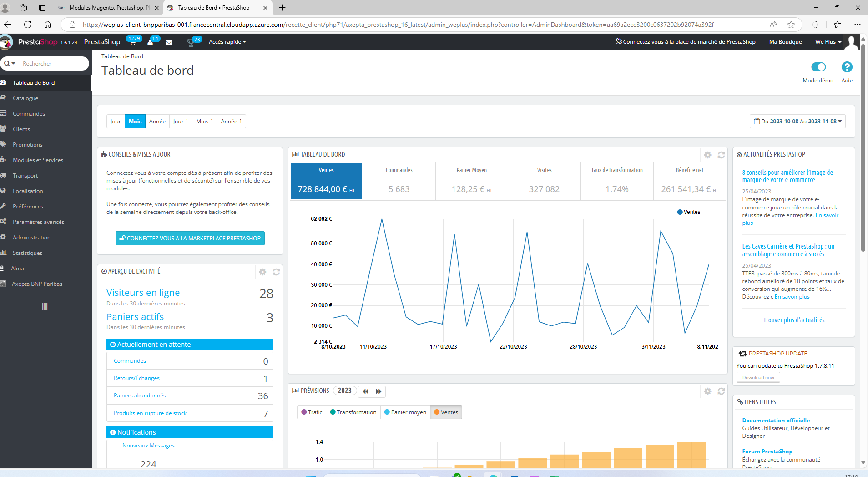Add page to favorites star icon
This screenshot has width=868, height=477.
tap(791, 25)
